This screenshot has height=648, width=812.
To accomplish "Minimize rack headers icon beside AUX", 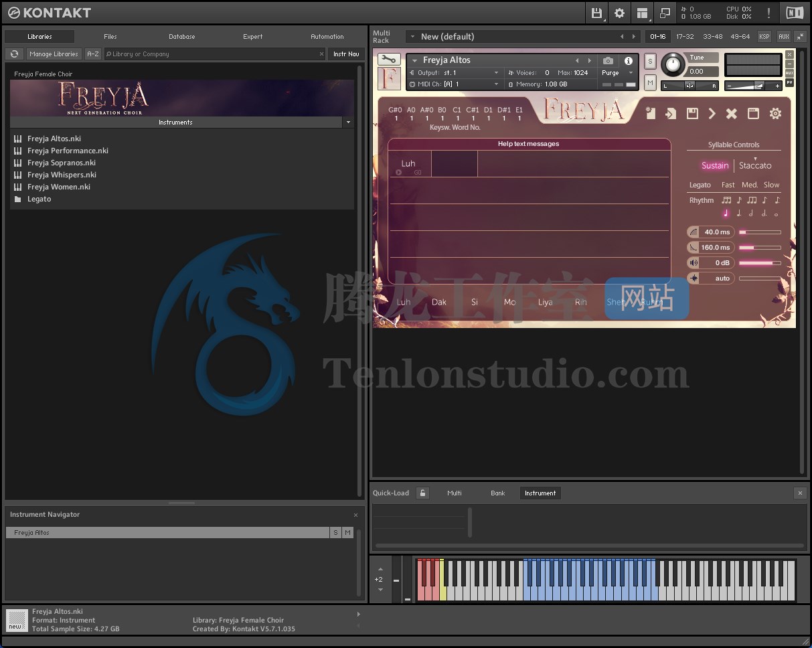I will tap(800, 36).
